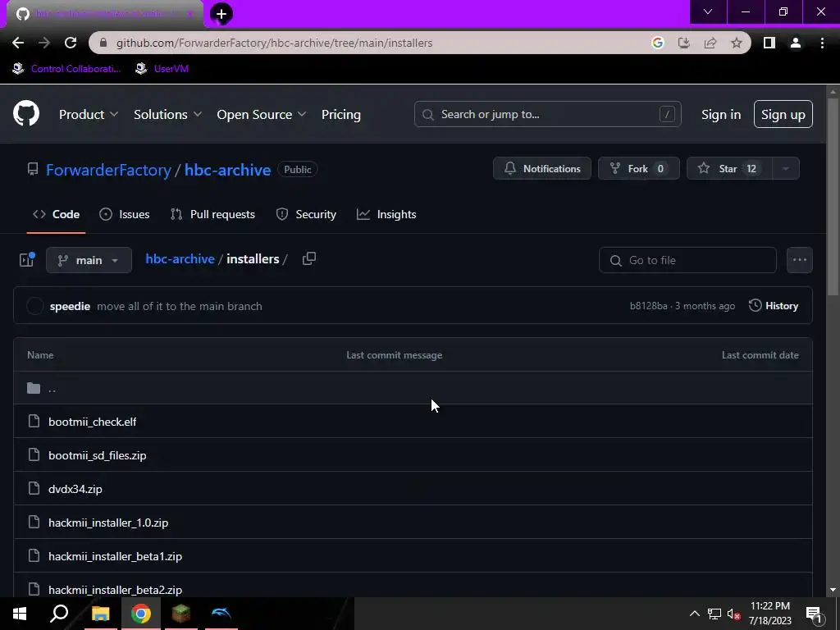Copy path with the copy icon beside installers
Viewport: 840px width, 630px height.
309,258
